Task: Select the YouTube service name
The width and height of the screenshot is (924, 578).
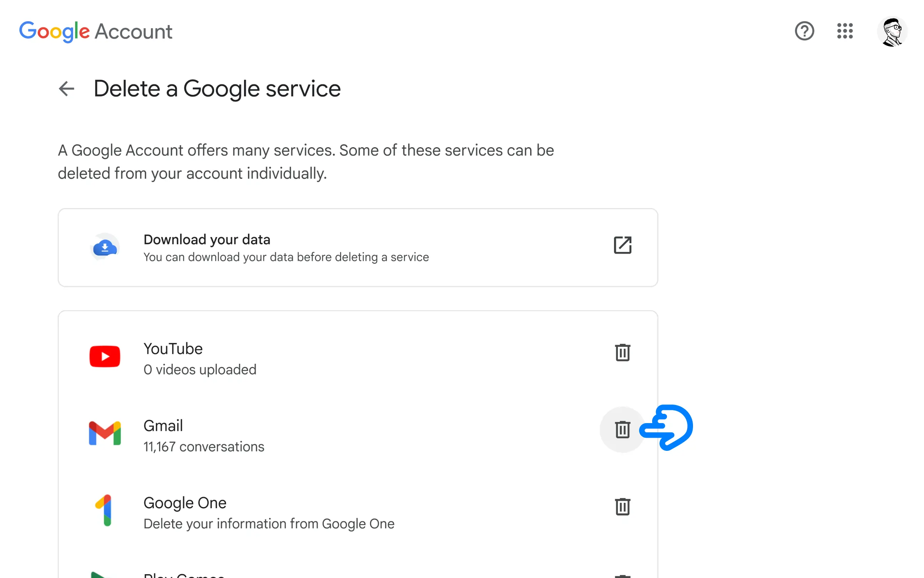Action: (x=173, y=349)
